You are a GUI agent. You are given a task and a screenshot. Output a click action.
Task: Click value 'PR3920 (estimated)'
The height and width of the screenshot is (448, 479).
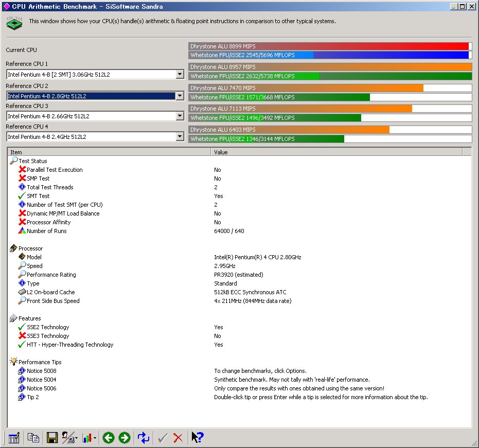coord(239,275)
